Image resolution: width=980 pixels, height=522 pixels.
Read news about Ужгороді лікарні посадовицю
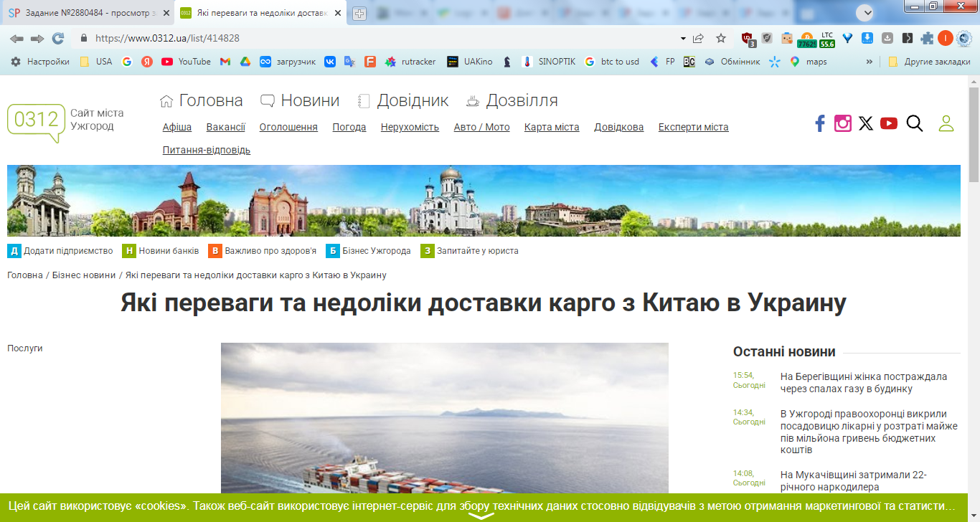point(869,432)
